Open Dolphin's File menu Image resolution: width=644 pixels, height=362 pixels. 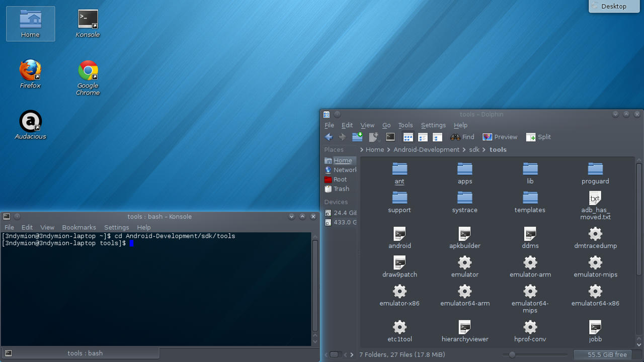(329, 125)
